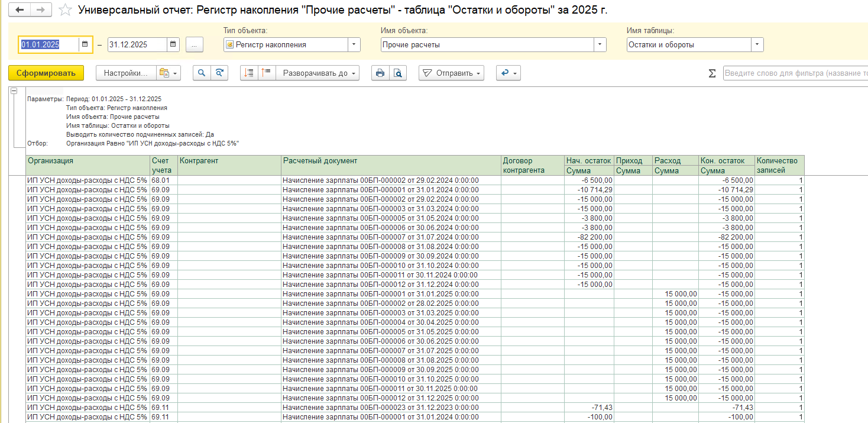The width and height of the screenshot is (868, 423).
Task: Select document 00БП-000007 от 31.07.2024
Action: 391,237
